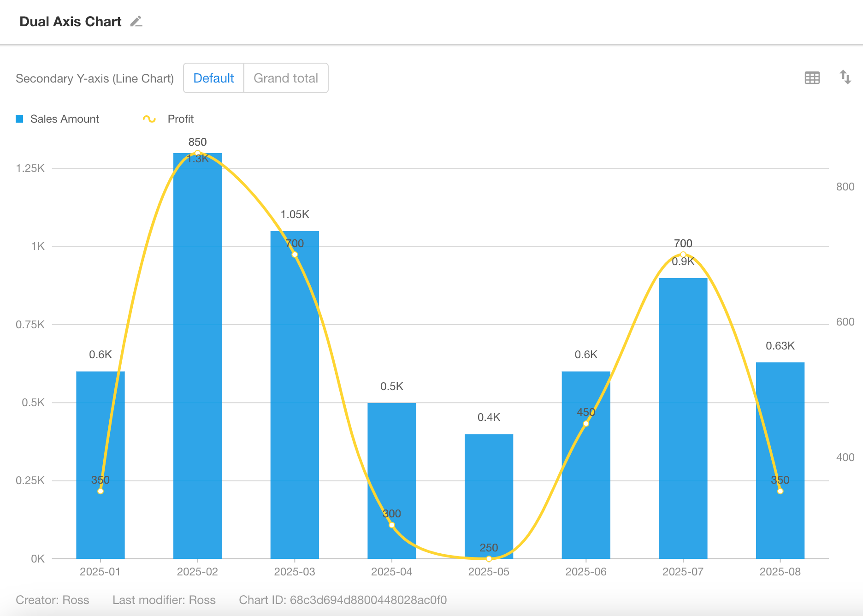Select the 300 profit marker on 2025-04
863x616 pixels.
coord(391,525)
